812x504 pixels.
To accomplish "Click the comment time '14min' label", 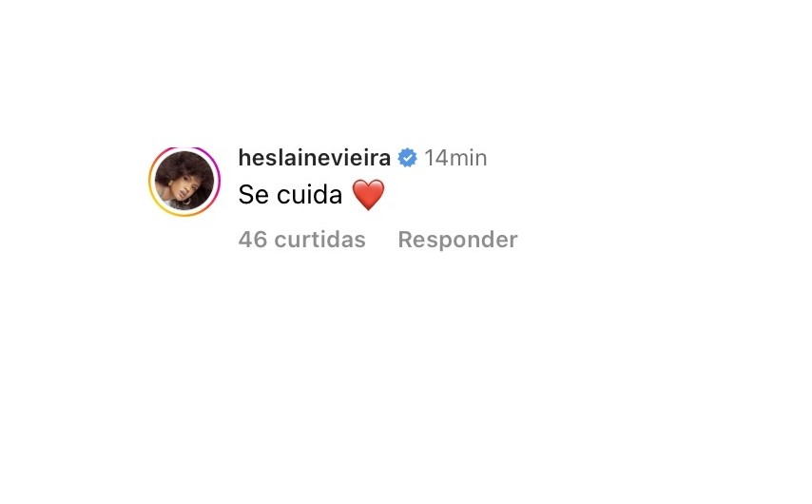I will (x=455, y=158).
